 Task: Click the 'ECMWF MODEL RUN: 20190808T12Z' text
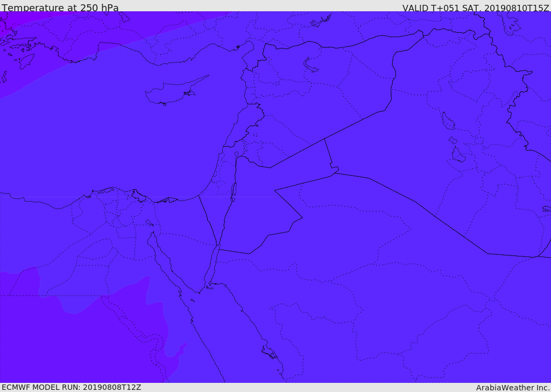point(72,388)
